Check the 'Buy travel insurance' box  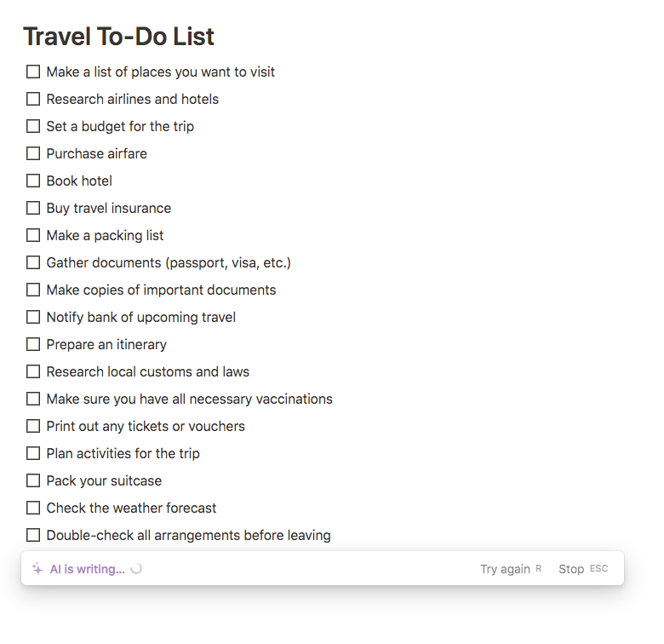pyautogui.click(x=33, y=208)
